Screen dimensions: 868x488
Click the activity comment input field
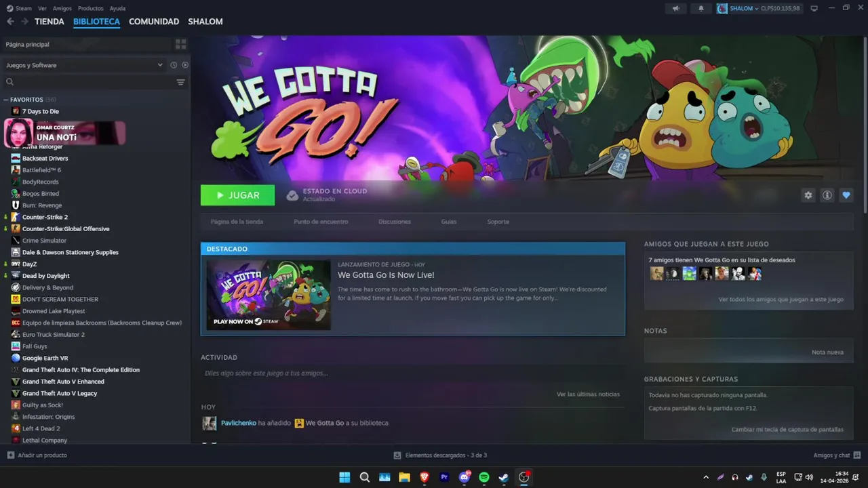pos(412,373)
